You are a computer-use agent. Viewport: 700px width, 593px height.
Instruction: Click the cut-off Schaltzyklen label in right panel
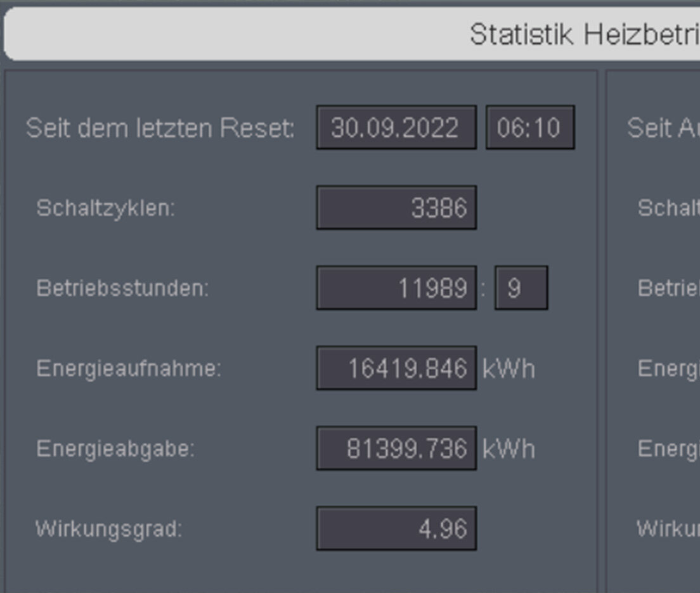tap(668, 208)
